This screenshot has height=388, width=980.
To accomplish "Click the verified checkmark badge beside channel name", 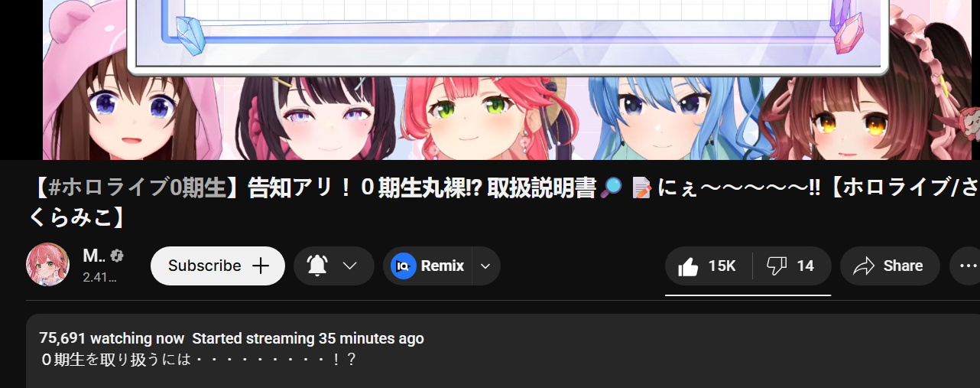I will tap(117, 256).
